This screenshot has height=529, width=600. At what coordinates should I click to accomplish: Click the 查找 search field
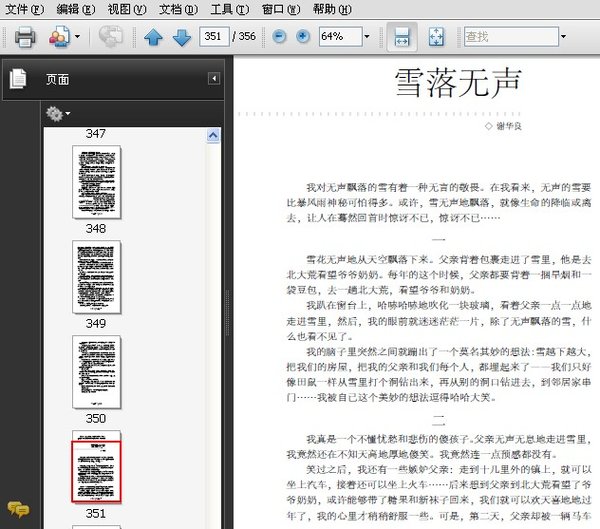511,36
